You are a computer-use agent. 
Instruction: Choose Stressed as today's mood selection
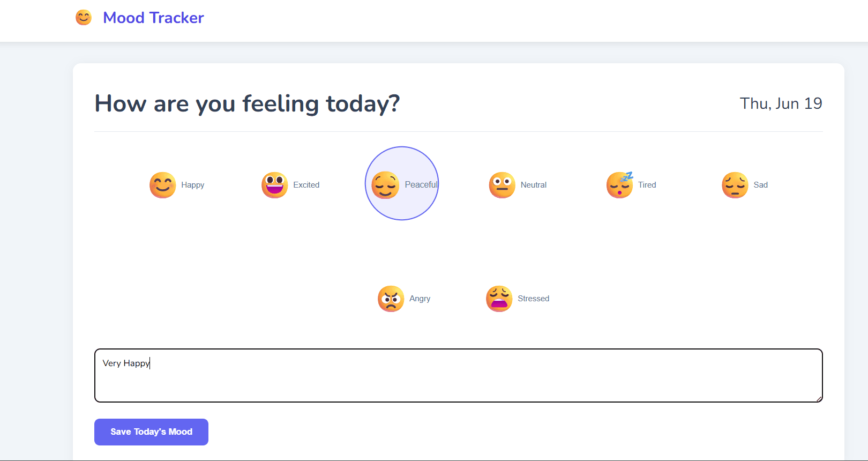coord(499,299)
